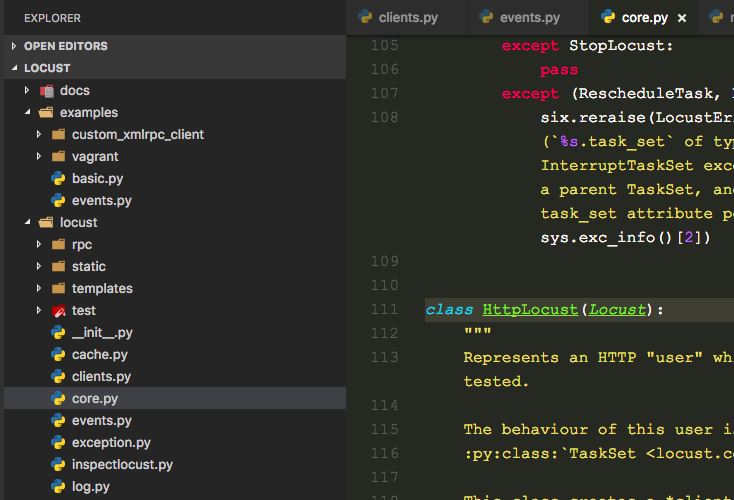Click Python icon next to __init__.py
The height and width of the screenshot is (500, 734).
coord(58,332)
